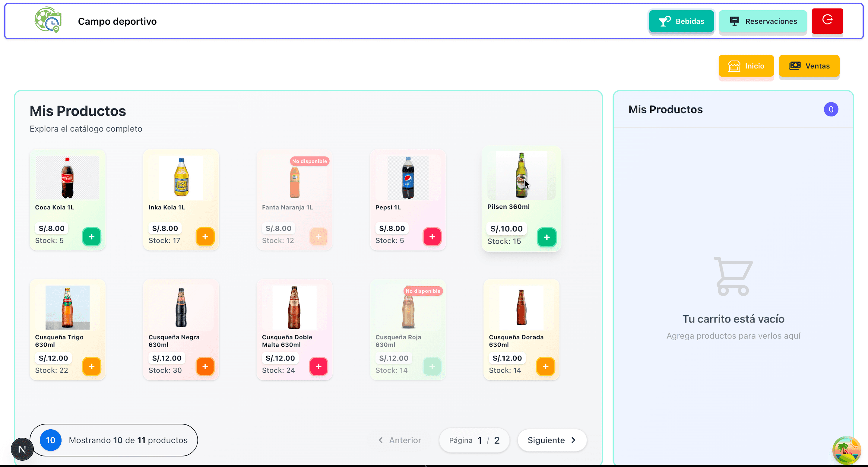This screenshot has width=868, height=467.
Task: Click Agrega productos para verlos aquí text
Action: tap(733, 336)
